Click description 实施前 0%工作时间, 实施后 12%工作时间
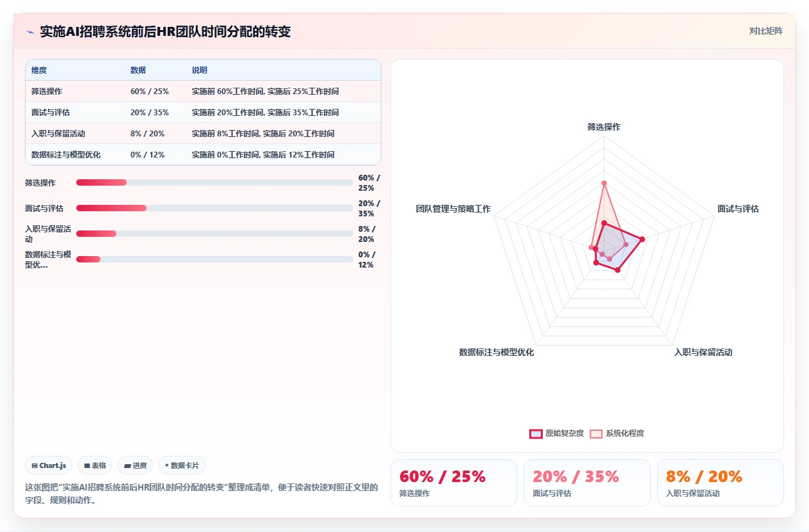The width and height of the screenshot is (809, 532). pyautogui.click(x=263, y=155)
